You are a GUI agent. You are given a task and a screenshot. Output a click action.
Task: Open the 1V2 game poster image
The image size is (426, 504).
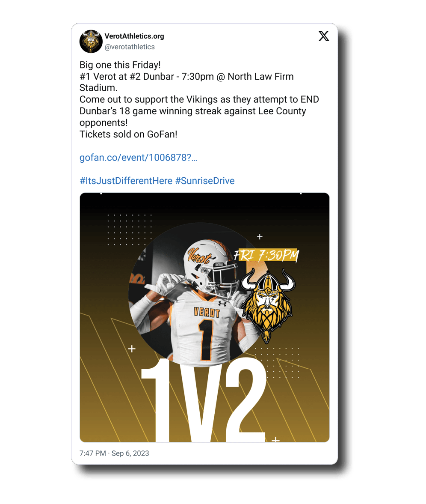(204, 317)
